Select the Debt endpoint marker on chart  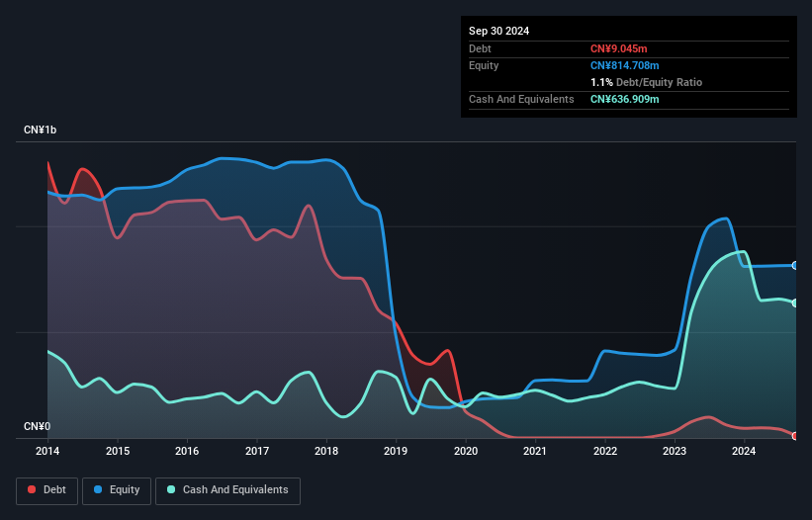pyautogui.click(x=795, y=436)
